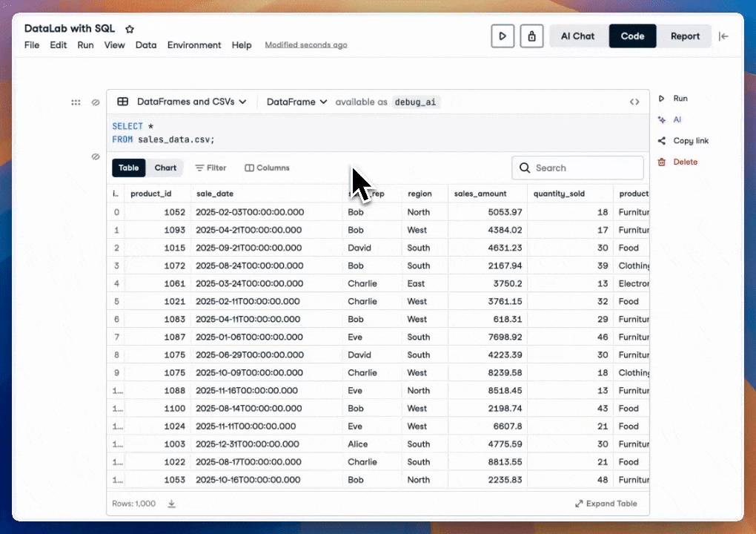Switch to the Report tab
The image size is (756, 534).
(685, 36)
